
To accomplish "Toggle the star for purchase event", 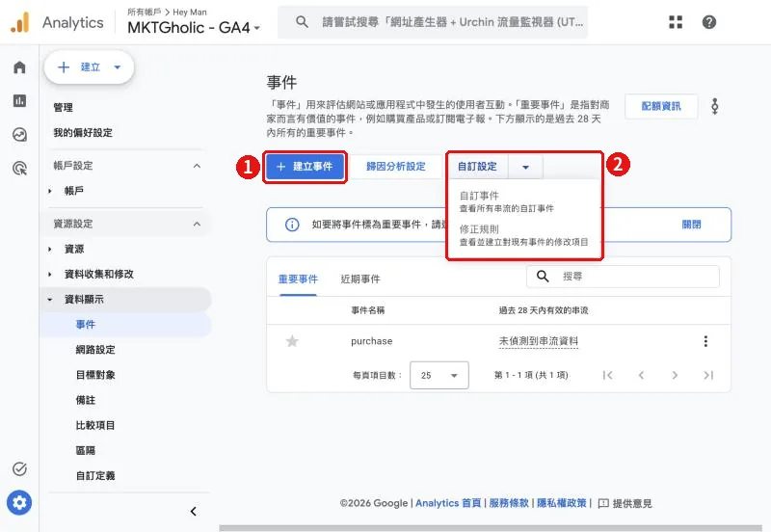I will (x=292, y=341).
